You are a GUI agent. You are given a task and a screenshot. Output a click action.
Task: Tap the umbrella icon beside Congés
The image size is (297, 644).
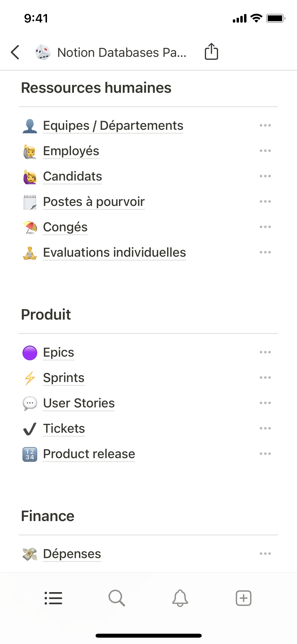tap(30, 227)
